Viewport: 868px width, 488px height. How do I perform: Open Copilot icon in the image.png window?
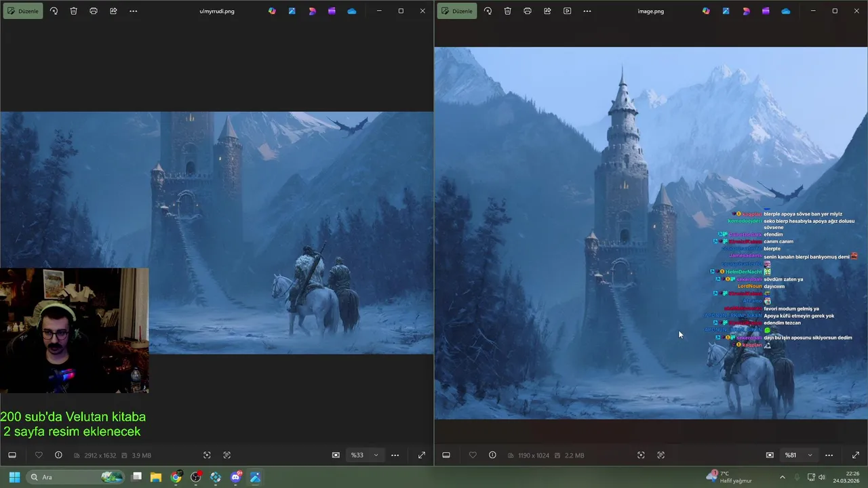706,11
